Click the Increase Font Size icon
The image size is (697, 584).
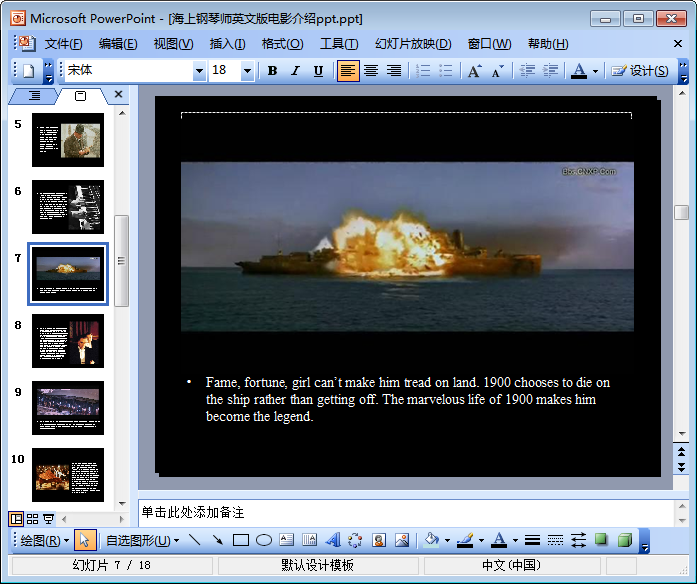[x=474, y=71]
